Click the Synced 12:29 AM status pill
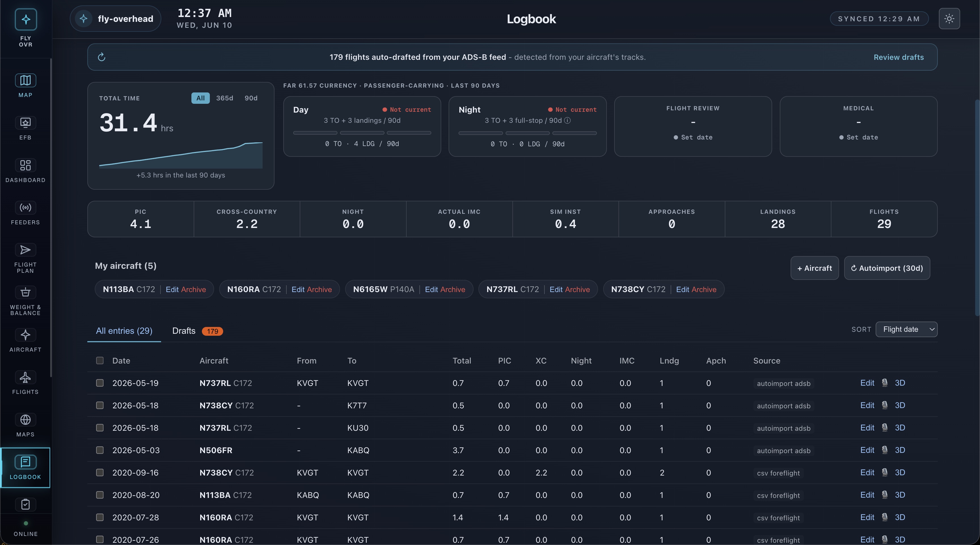 879,19
